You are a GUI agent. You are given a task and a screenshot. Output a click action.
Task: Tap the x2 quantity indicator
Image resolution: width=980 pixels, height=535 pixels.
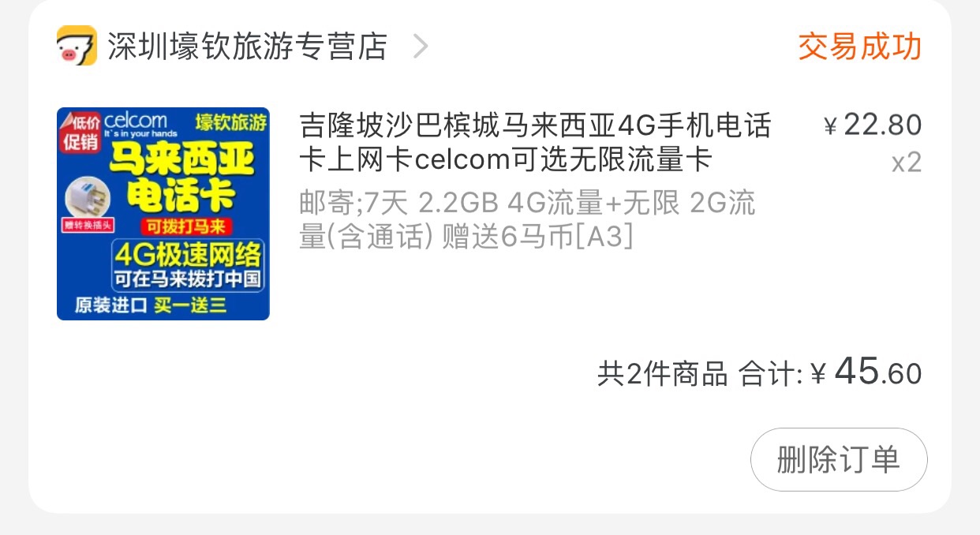tap(907, 163)
